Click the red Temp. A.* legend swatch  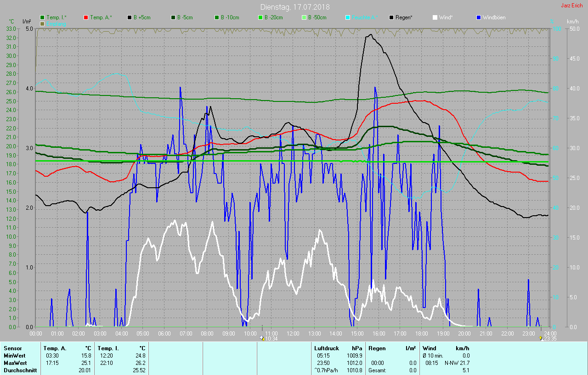[86, 17]
